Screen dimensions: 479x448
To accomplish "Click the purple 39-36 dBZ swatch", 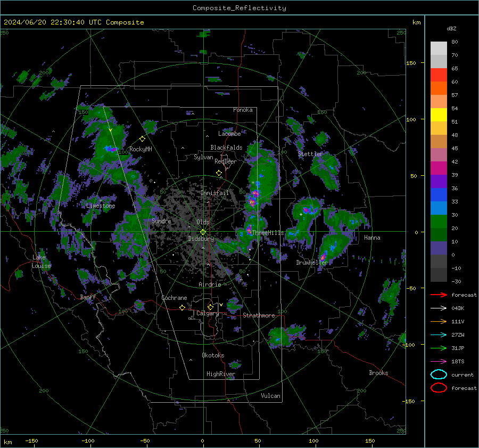I will coord(439,182).
